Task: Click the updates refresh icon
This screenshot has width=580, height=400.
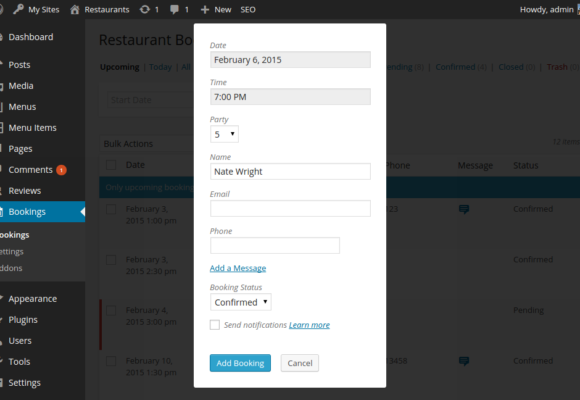Action: pos(144,9)
